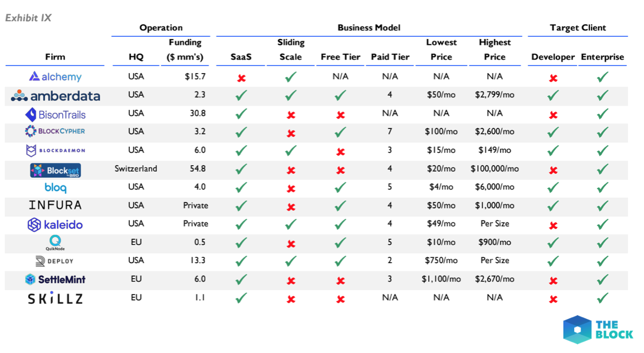
Task: Click the Business Model group header
Action: [x=369, y=28]
